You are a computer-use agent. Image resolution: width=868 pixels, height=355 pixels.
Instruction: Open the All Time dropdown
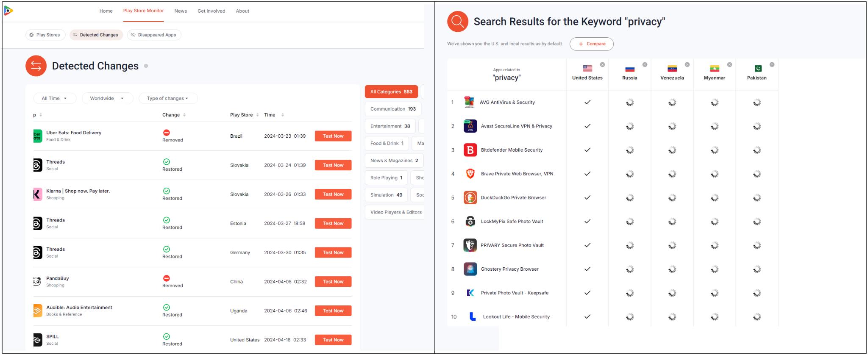(55, 98)
